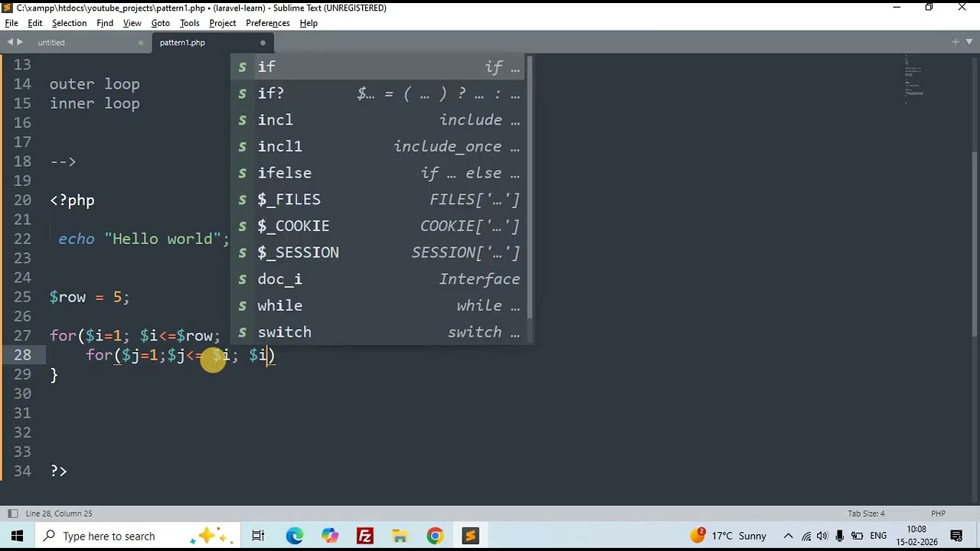Click the Line 28, Column 25 status
This screenshot has width=980, height=551.
pyautogui.click(x=59, y=514)
